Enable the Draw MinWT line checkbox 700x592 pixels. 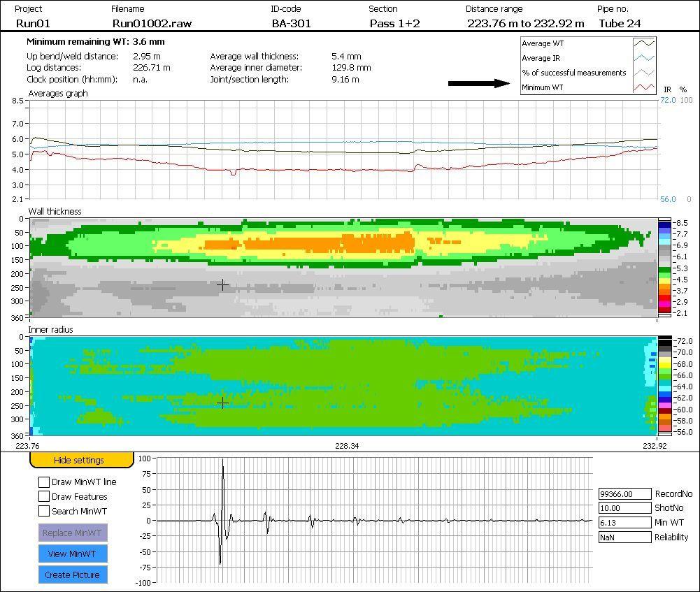(44, 482)
